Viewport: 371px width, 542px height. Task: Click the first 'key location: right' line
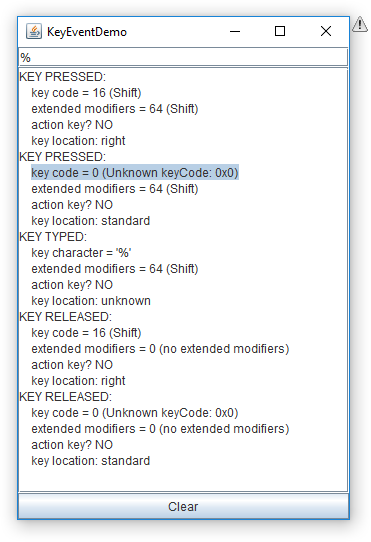[78, 141]
